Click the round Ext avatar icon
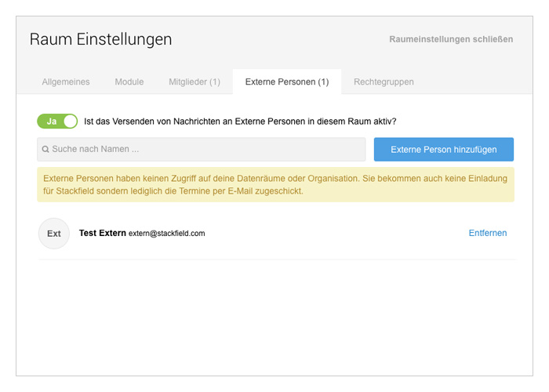The height and width of the screenshot is (392, 549). (54, 234)
